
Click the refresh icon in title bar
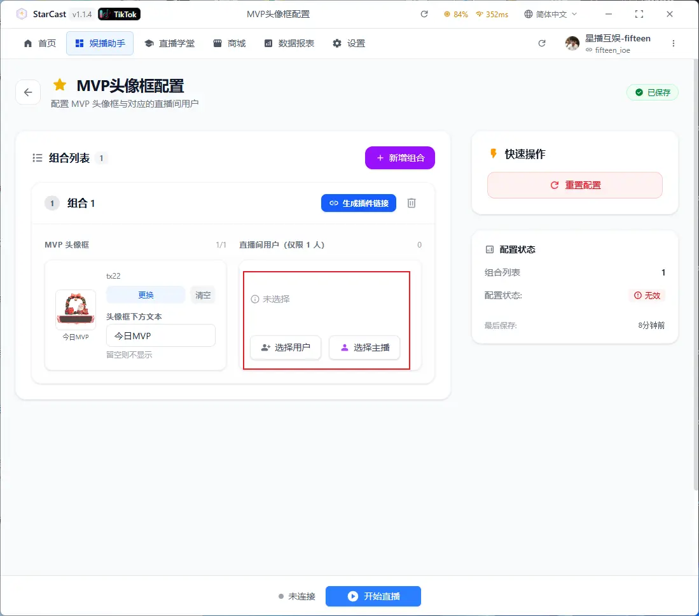click(424, 14)
